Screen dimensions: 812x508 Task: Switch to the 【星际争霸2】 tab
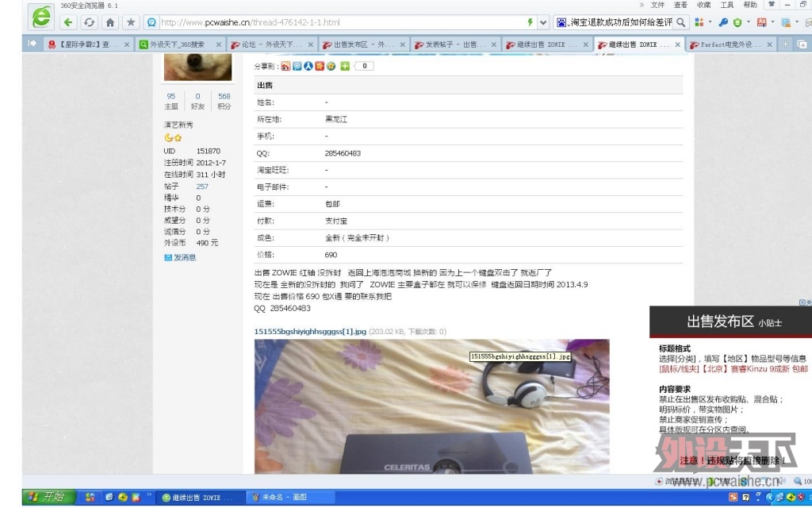coord(87,44)
